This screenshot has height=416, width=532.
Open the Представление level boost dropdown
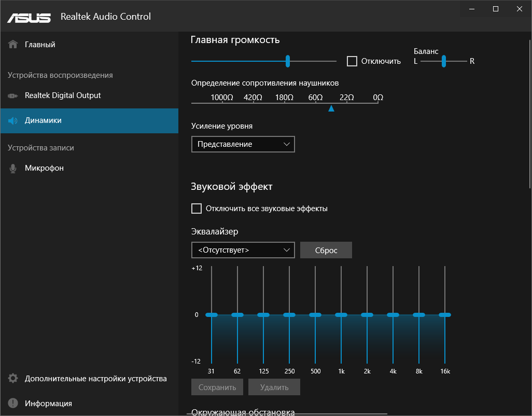click(243, 144)
